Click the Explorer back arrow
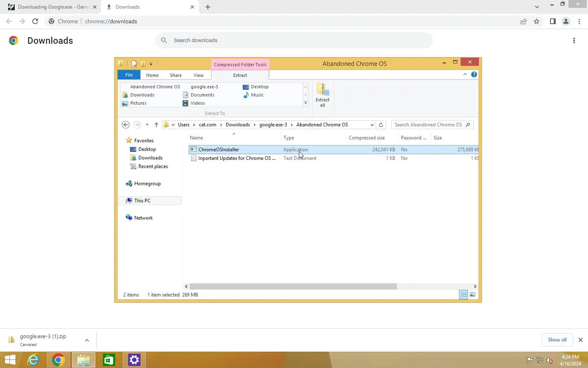Screen dimensions: 588x368 (x=126, y=125)
